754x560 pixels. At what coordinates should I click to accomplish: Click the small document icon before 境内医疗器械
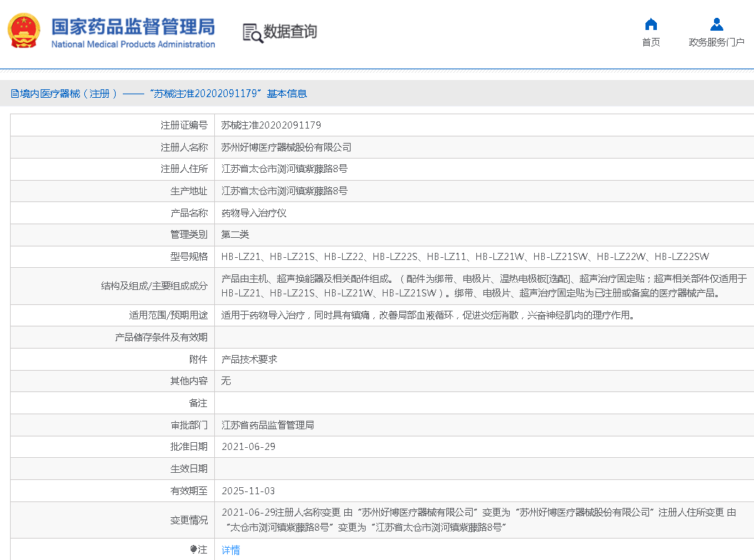14,94
